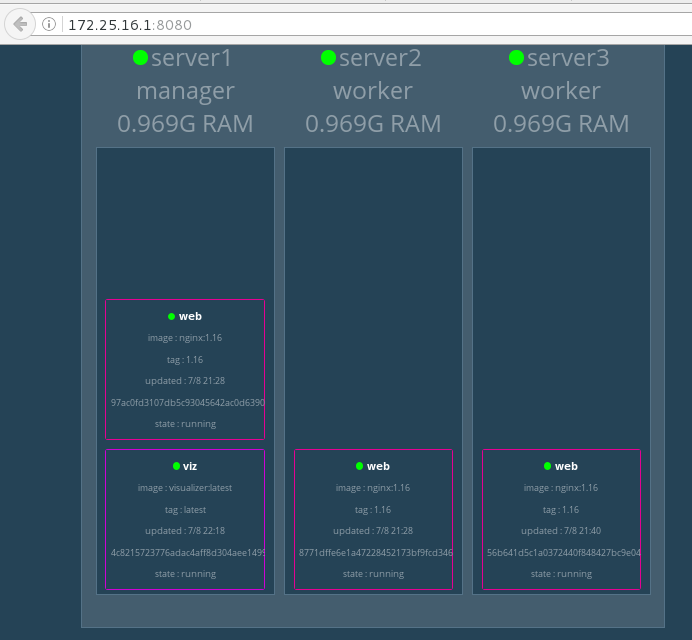Click updated : 7/8 21:40 on server3 web
The image size is (692, 640).
[561, 531]
